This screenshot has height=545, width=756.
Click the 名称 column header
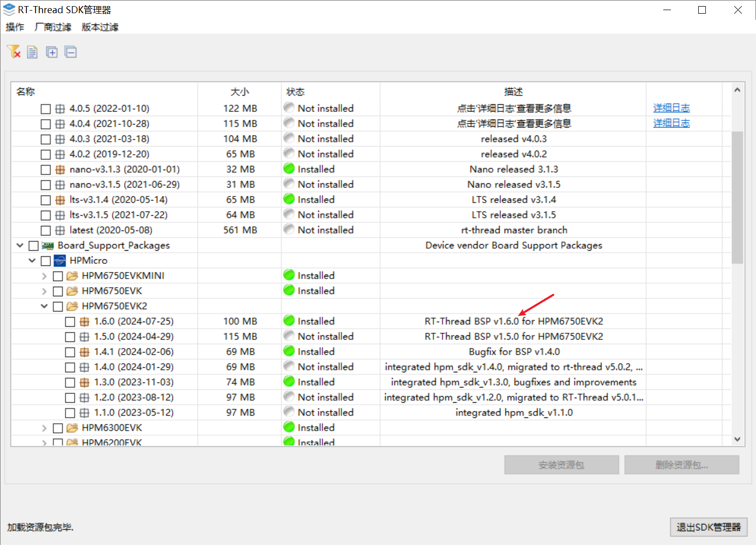104,92
